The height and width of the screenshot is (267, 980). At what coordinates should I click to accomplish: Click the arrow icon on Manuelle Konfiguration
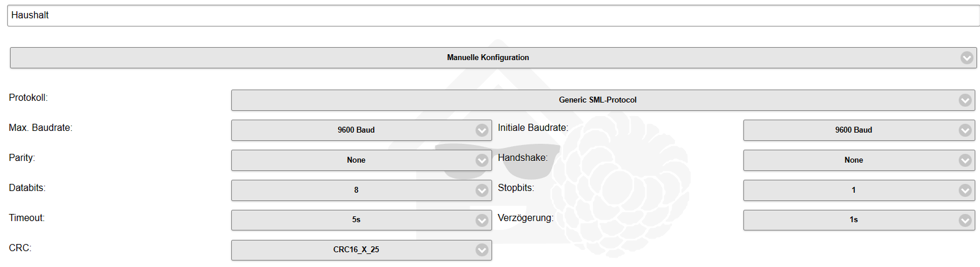966,58
